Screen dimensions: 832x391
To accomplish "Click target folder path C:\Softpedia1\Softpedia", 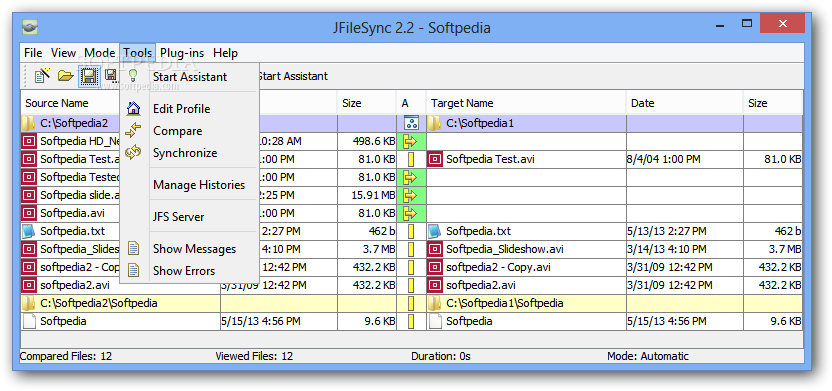I will pyautogui.click(x=505, y=303).
